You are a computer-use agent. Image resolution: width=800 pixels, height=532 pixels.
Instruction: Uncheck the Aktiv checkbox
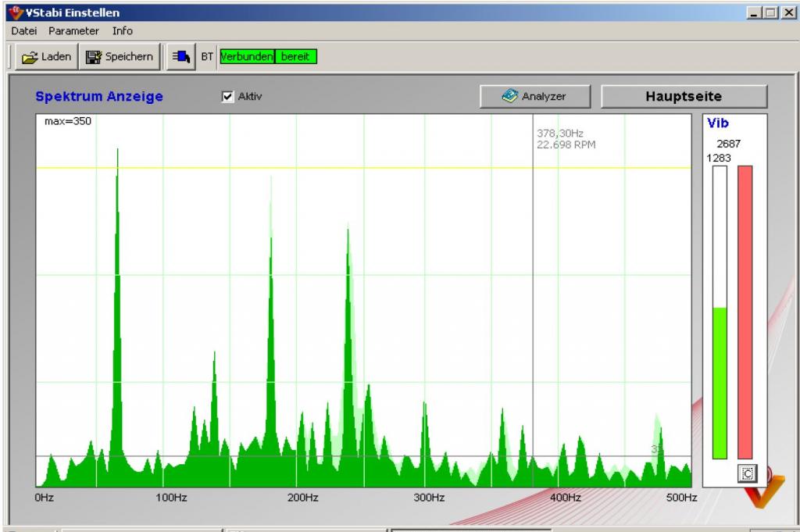[x=228, y=96]
